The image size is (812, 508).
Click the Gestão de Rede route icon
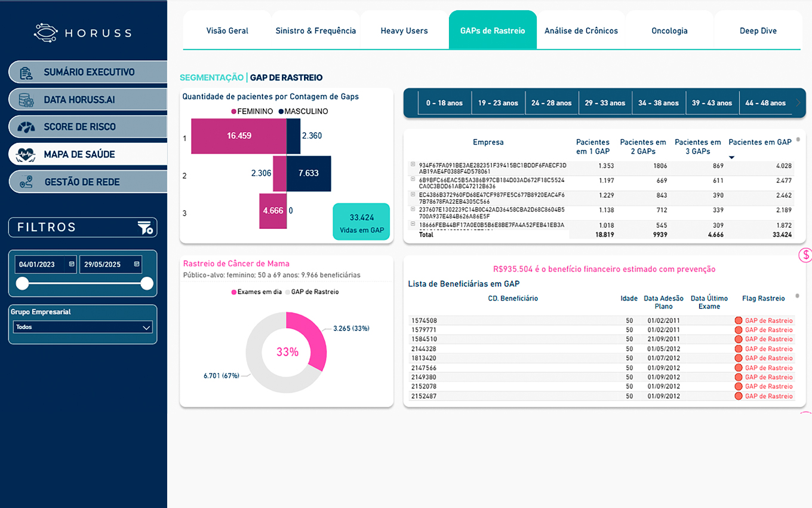pyautogui.click(x=26, y=182)
